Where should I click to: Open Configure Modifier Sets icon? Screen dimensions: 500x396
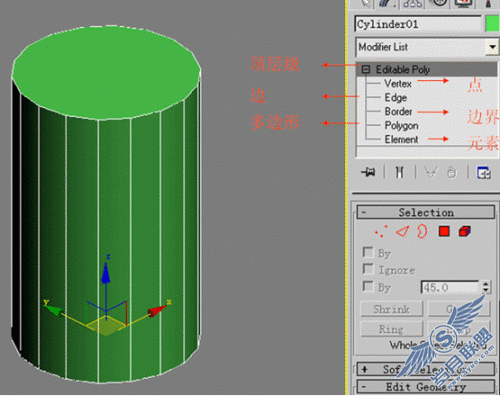(484, 172)
